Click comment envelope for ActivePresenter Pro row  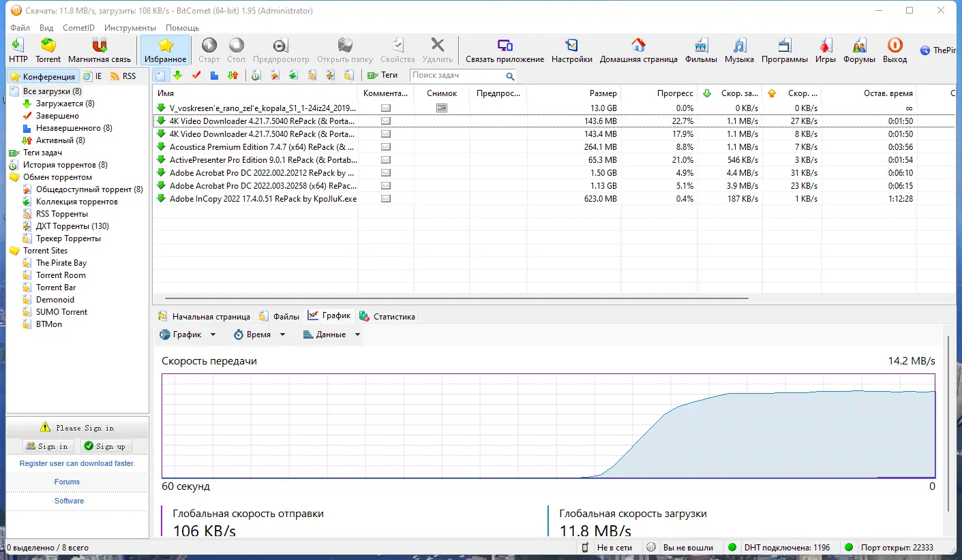tap(386, 159)
